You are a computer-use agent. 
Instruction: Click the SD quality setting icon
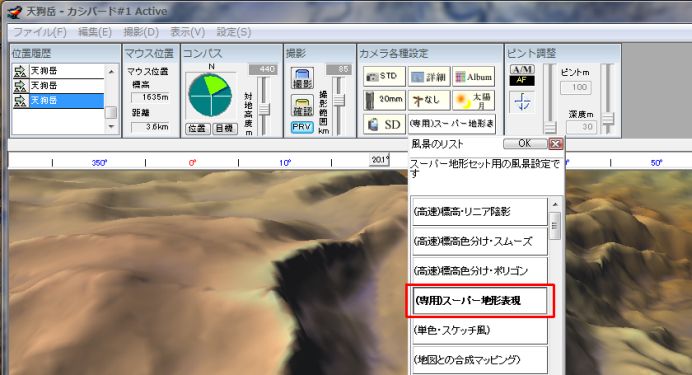[x=384, y=124]
